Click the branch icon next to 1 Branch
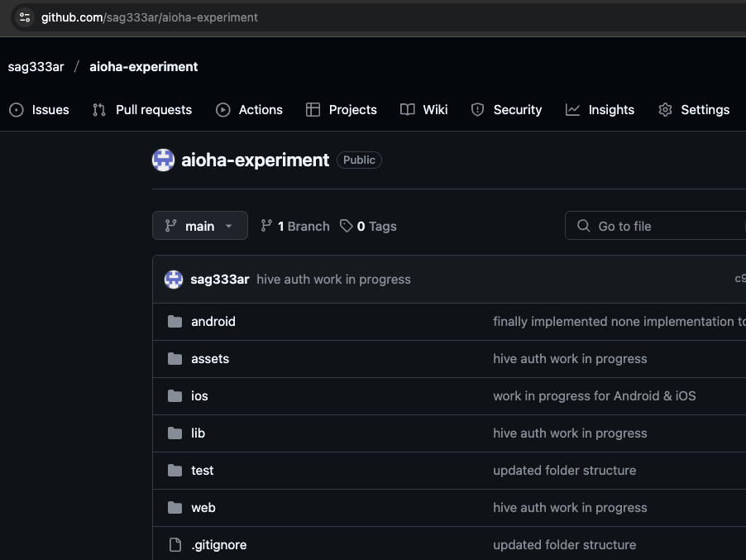This screenshot has width=746, height=560. pyautogui.click(x=266, y=226)
